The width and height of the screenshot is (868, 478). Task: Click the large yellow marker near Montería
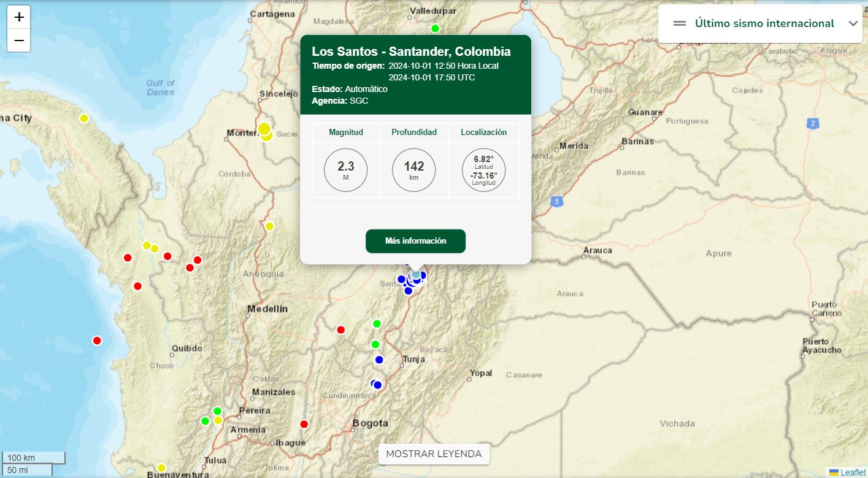pyautogui.click(x=264, y=129)
